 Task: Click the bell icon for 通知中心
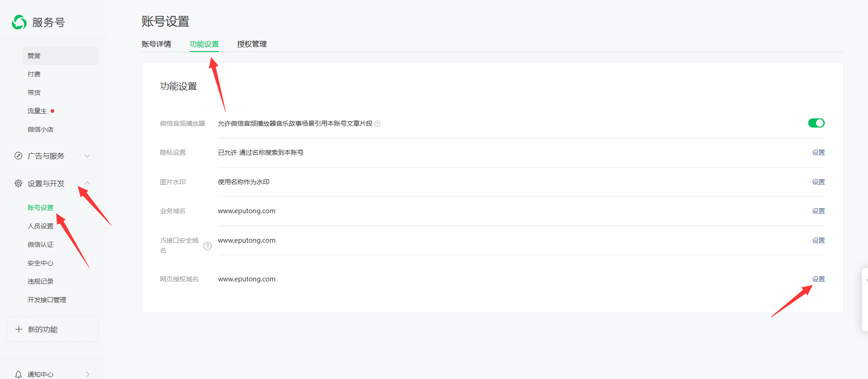click(x=18, y=374)
